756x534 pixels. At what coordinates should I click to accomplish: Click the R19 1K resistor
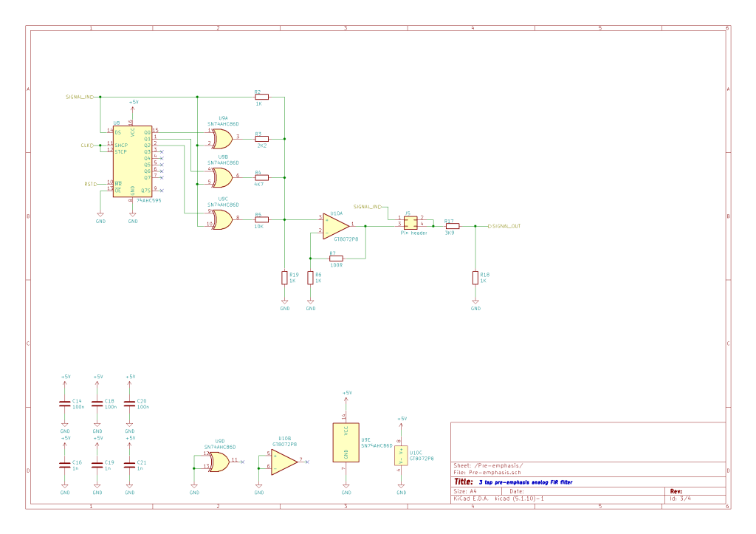[284, 278]
